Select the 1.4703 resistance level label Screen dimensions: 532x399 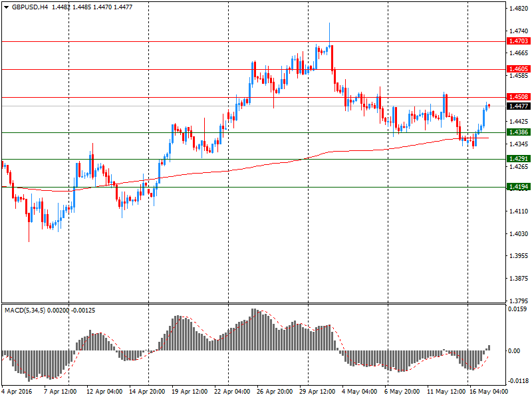coord(519,41)
